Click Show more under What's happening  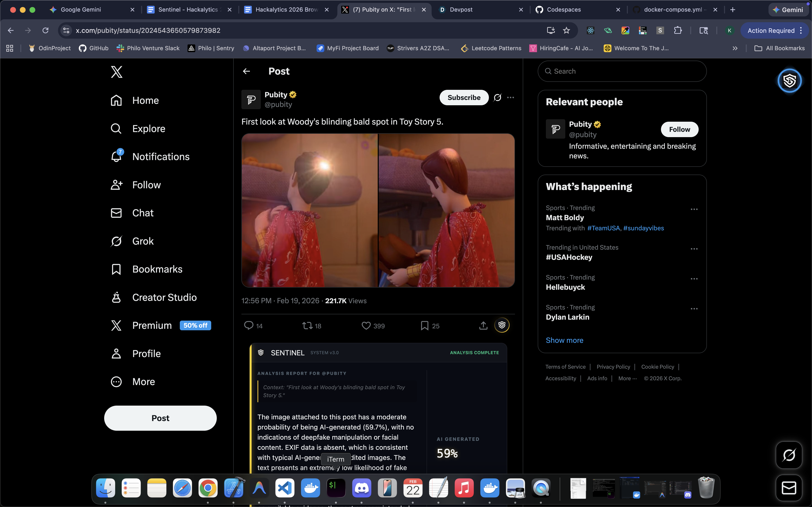tap(564, 340)
